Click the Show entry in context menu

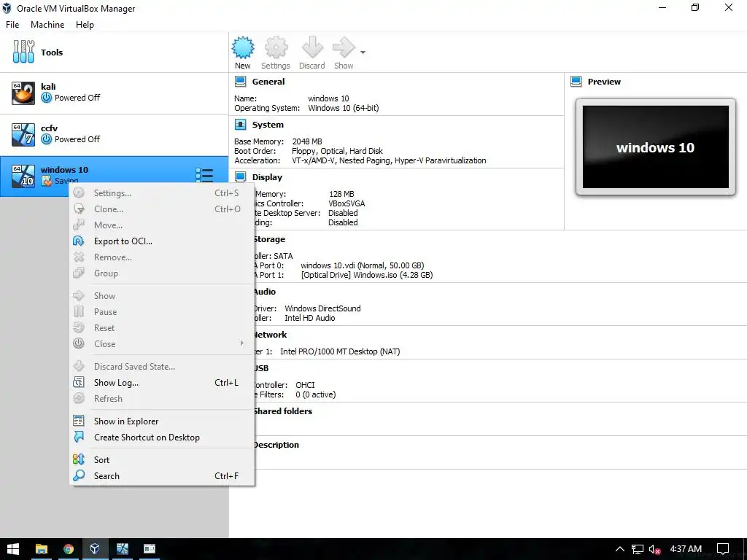tap(162, 296)
